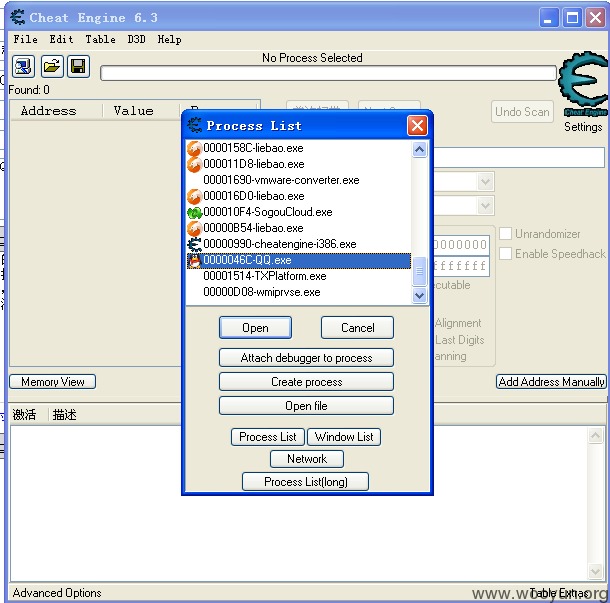The image size is (610, 603).
Task: Click the Create process button
Action: click(x=306, y=382)
